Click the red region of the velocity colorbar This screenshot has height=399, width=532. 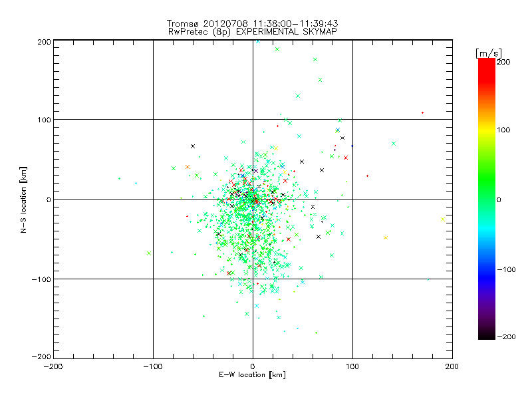point(487,70)
